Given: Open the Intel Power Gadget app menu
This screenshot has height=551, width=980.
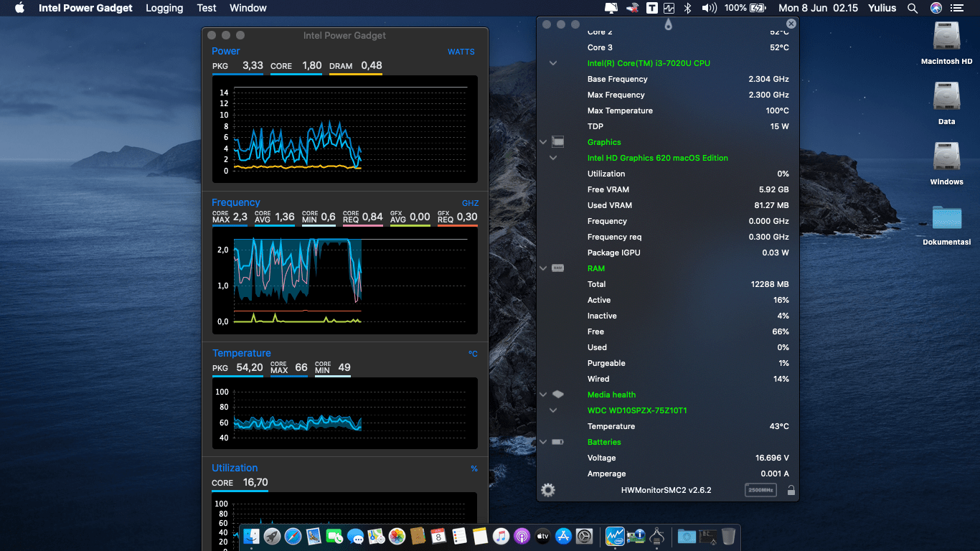Looking at the screenshot, I should coord(85,8).
